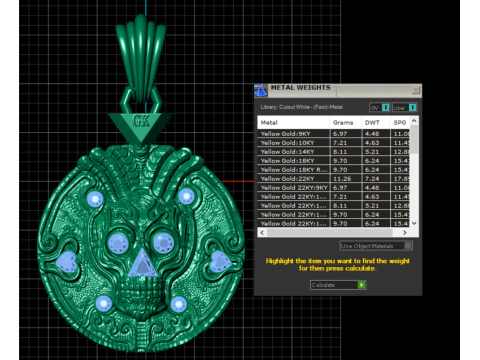Select the skull's left eye round gemstone
Viewport: 480px width, 360px height.
click(x=118, y=242)
